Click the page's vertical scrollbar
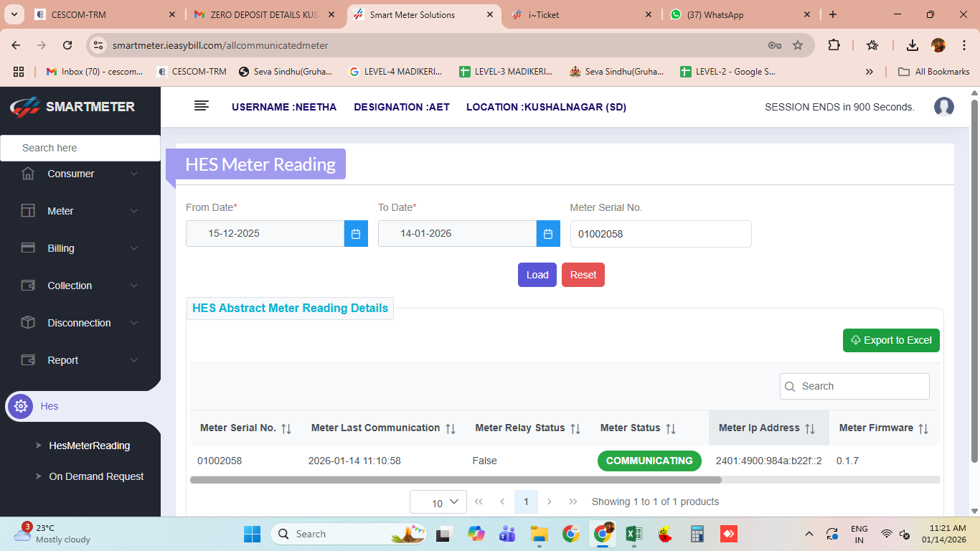The height and width of the screenshot is (551, 980). [974, 281]
